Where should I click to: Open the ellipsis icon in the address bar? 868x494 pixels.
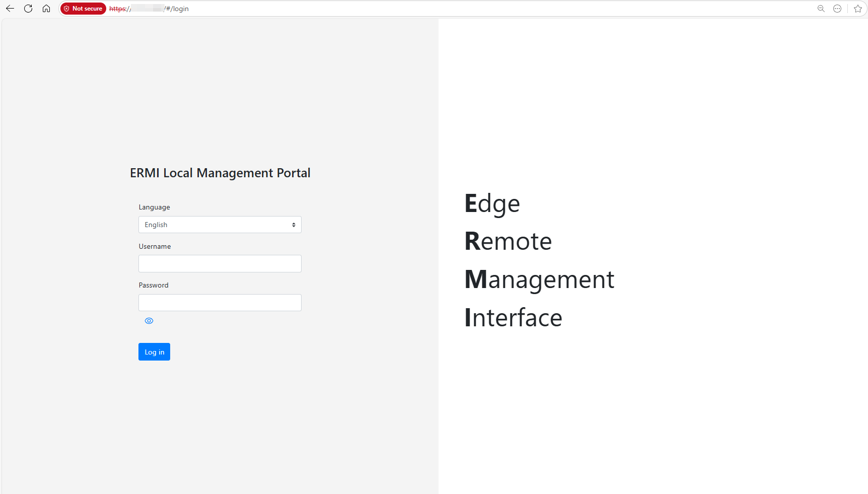(837, 9)
